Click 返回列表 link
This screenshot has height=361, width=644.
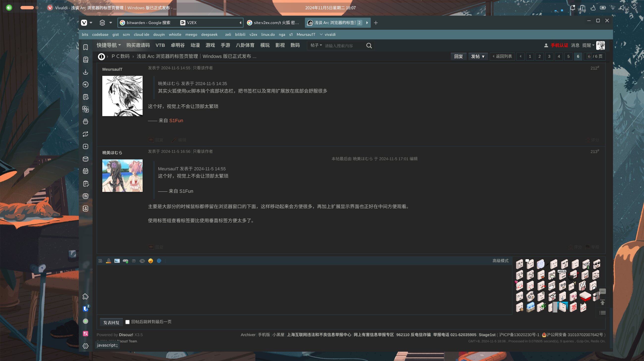pyautogui.click(x=502, y=56)
